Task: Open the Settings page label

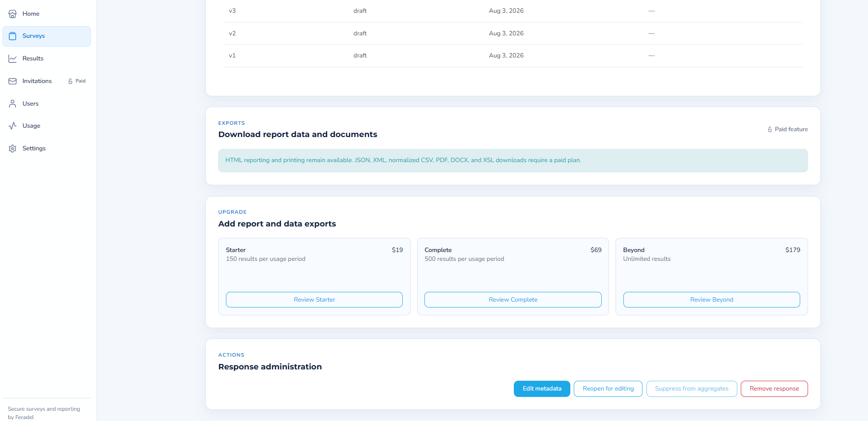Action: click(34, 148)
